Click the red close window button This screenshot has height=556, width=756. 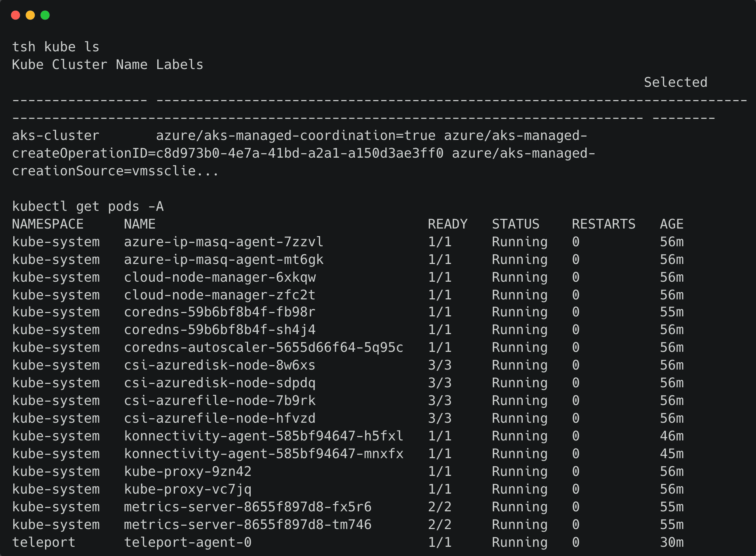pyautogui.click(x=16, y=15)
